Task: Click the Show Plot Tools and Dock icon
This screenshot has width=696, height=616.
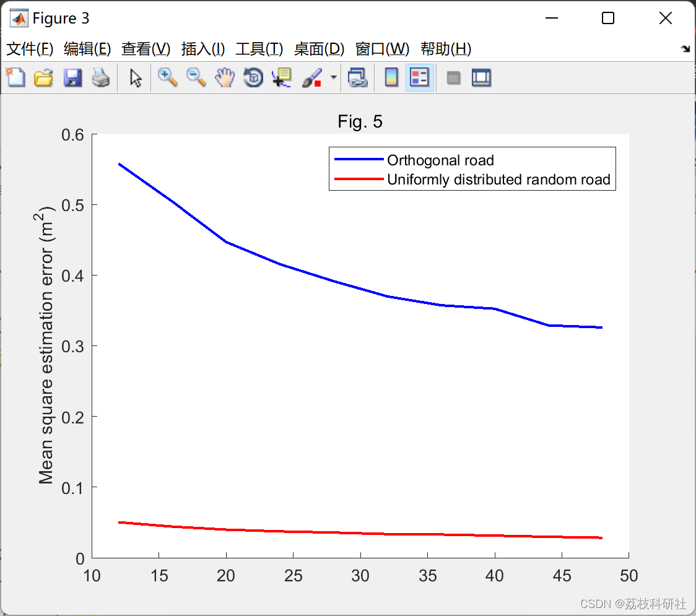Action: pos(481,77)
